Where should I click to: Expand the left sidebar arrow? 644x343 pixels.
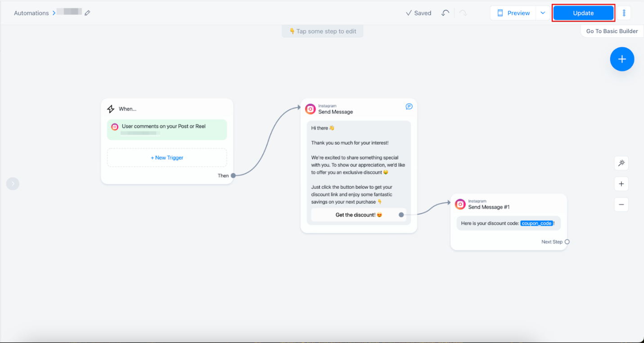tap(13, 184)
